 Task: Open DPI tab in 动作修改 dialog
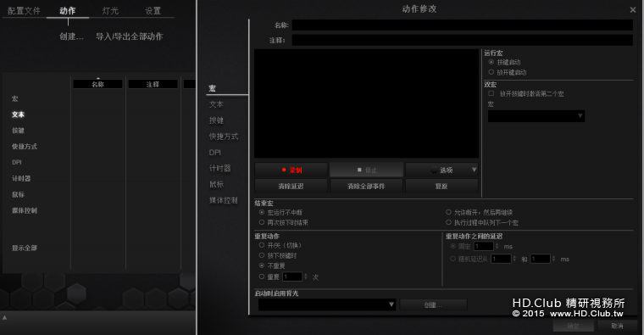coord(214,153)
